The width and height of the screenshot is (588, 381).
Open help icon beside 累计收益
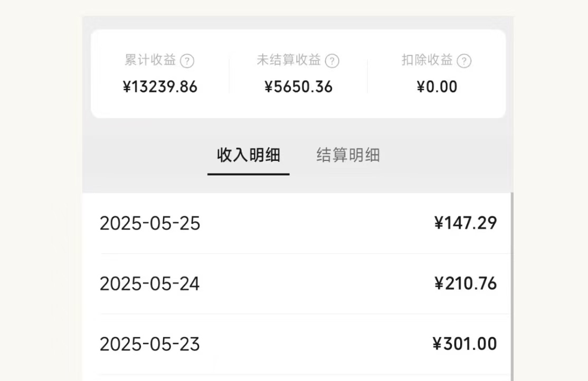click(187, 61)
